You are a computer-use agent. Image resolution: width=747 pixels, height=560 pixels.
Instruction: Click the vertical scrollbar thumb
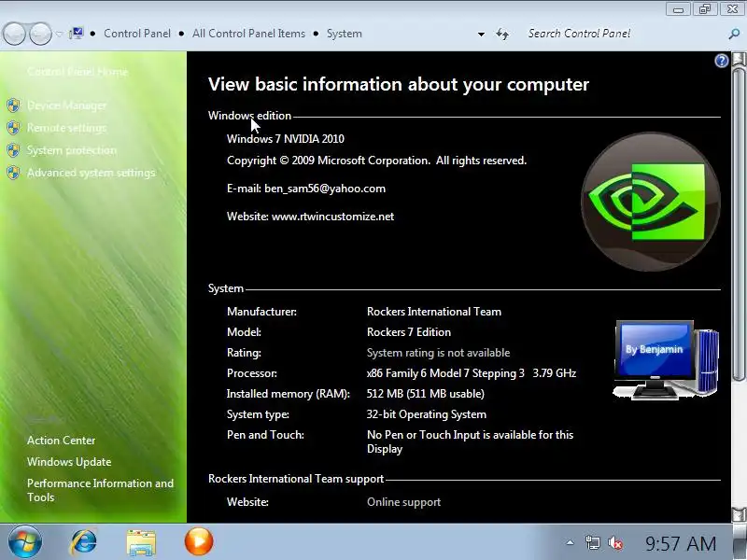[739, 224]
